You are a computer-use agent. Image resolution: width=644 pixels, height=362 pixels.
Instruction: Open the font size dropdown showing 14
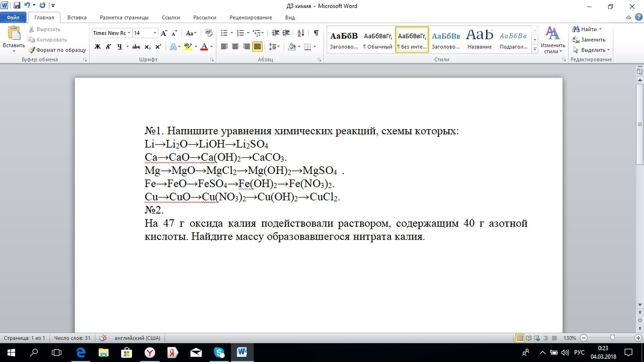pos(155,33)
